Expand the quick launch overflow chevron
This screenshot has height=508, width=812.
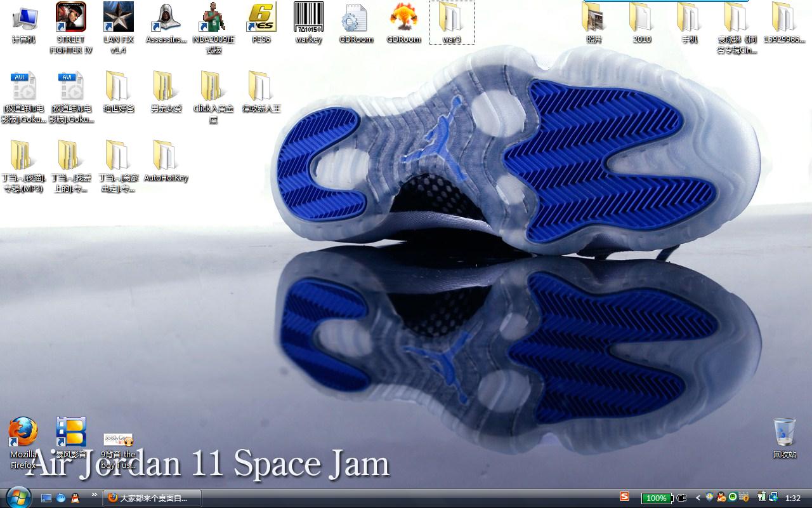click(x=95, y=494)
